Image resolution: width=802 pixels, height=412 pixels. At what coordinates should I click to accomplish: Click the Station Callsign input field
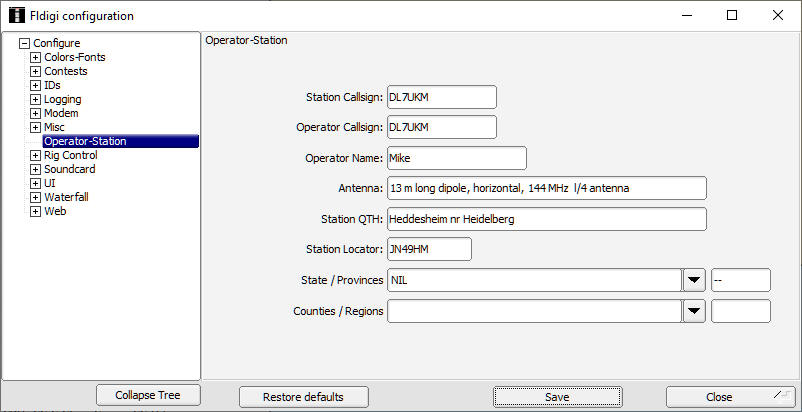click(441, 97)
